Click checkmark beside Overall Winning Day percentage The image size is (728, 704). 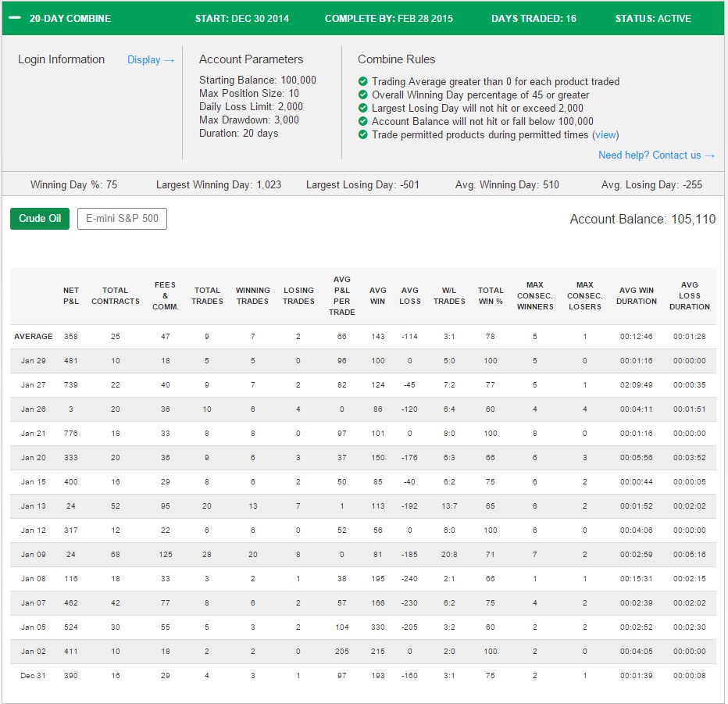(363, 95)
